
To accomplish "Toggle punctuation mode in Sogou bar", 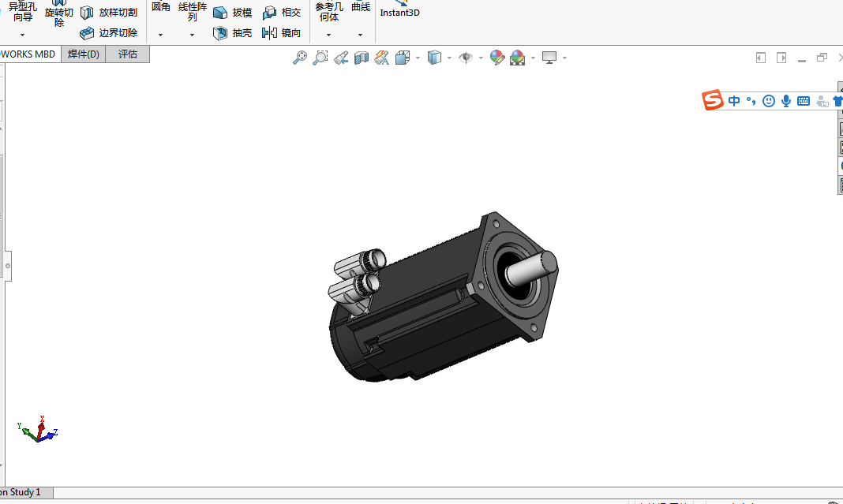I will [751, 100].
